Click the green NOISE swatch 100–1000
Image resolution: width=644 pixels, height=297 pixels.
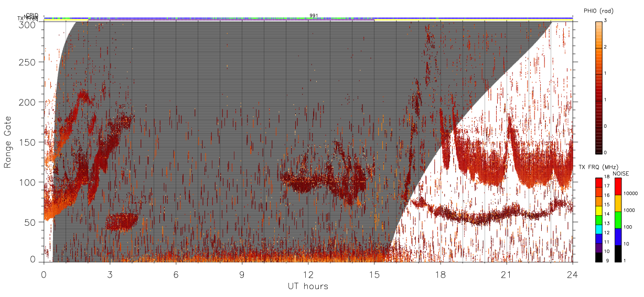point(617,219)
